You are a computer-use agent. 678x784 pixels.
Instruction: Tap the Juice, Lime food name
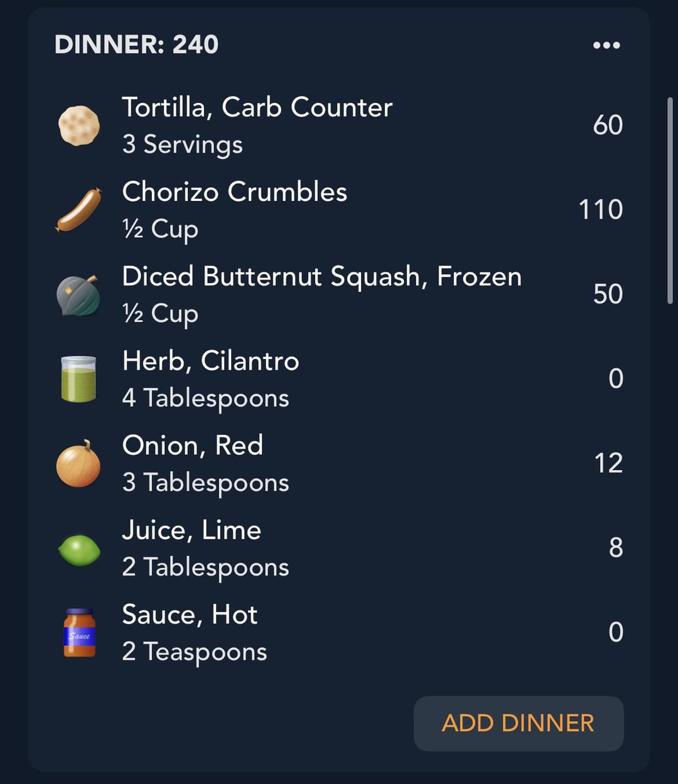point(191,530)
